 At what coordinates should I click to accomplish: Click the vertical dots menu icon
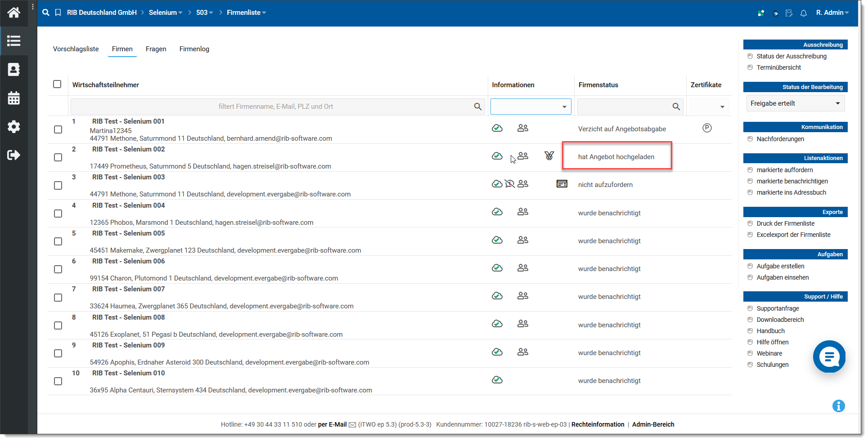click(x=33, y=7)
